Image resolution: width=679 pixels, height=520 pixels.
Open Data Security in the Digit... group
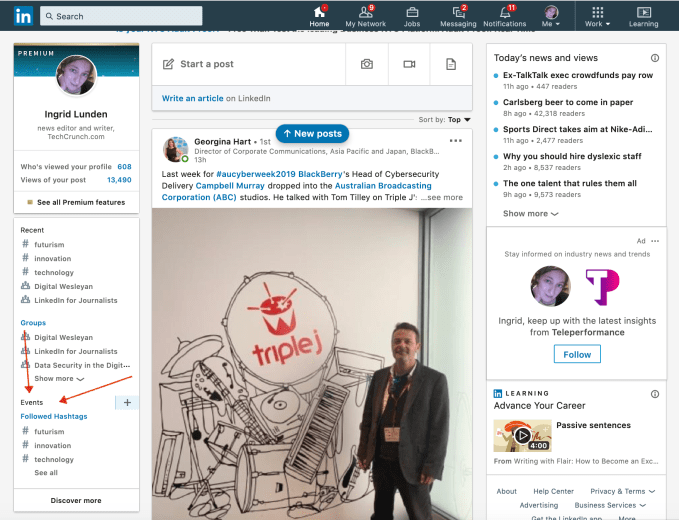tap(82, 365)
